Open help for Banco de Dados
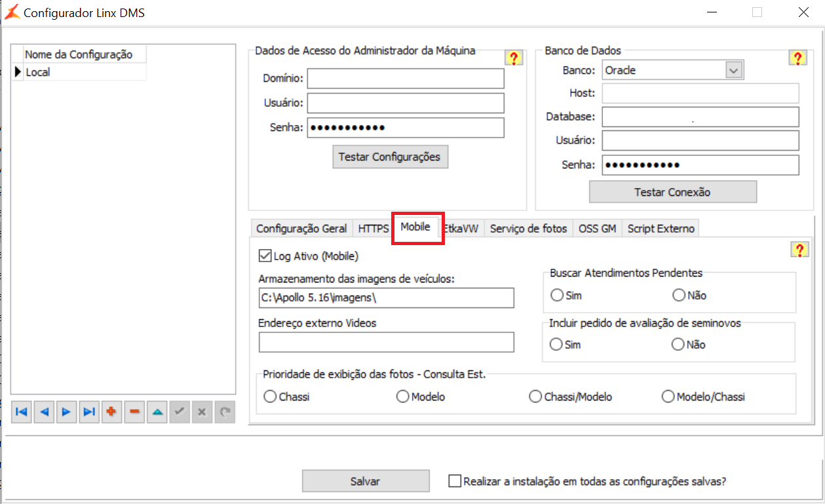Screen dimensions: 825x504 click(797, 58)
